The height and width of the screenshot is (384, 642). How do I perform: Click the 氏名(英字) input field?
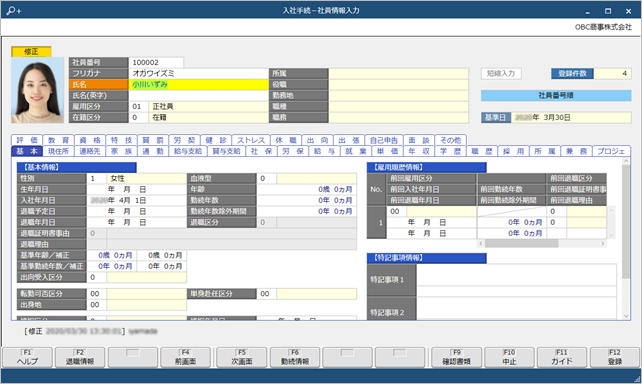(199, 96)
